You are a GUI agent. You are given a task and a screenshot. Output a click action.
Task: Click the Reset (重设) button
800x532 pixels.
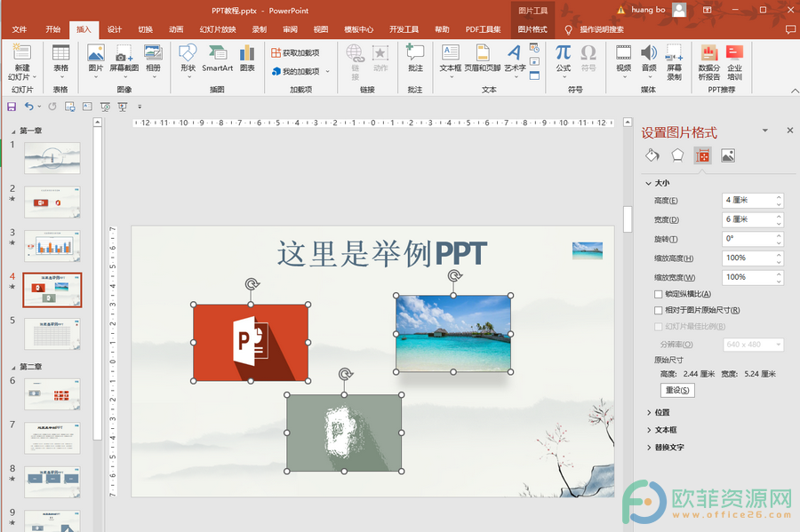click(x=677, y=390)
